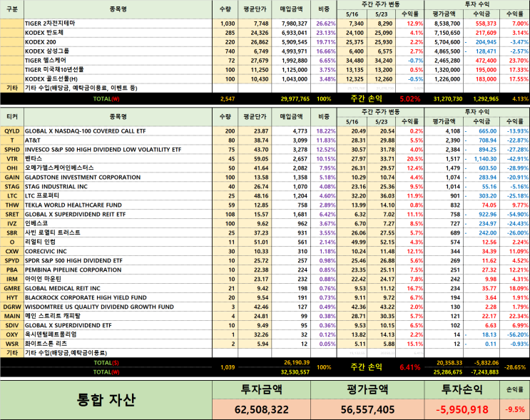The image size is (530, 420).
Task: Click the IRM ticker cell
Action: (12, 279)
